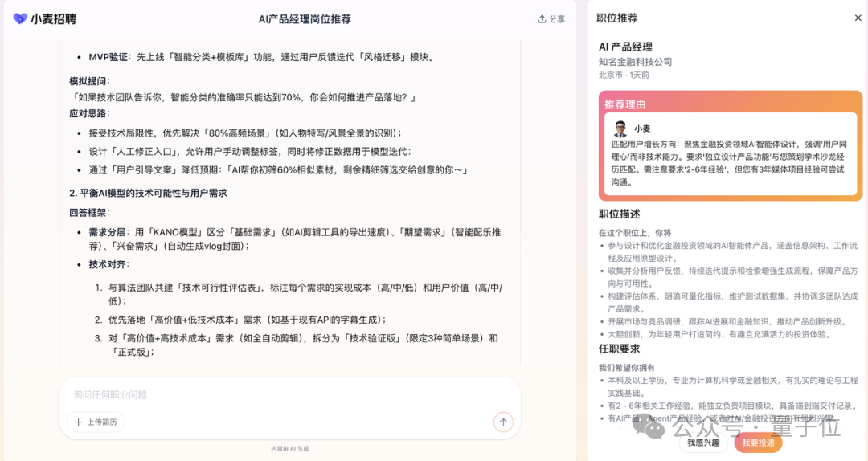Click the 上传简历 button

[x=96, y=422]
